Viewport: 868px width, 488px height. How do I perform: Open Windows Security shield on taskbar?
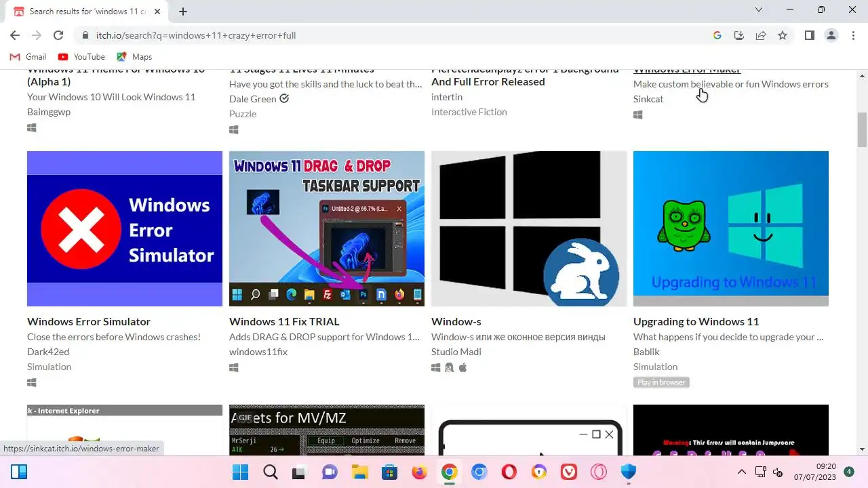coord(628,472)
